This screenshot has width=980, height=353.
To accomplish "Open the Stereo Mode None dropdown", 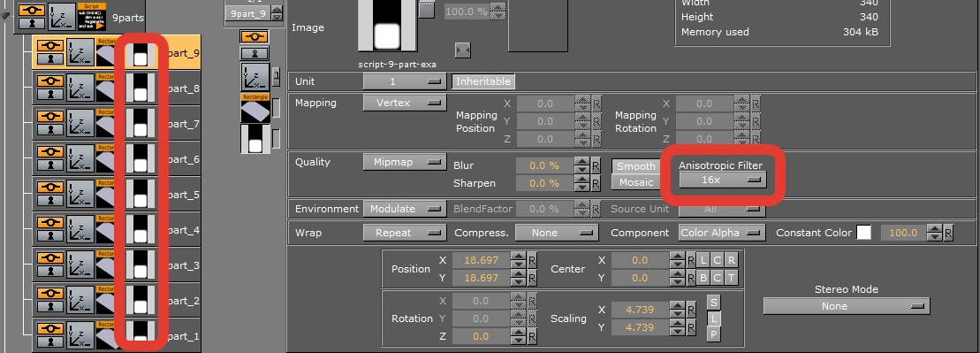I will pyautogui.click(x=847, y=306).
